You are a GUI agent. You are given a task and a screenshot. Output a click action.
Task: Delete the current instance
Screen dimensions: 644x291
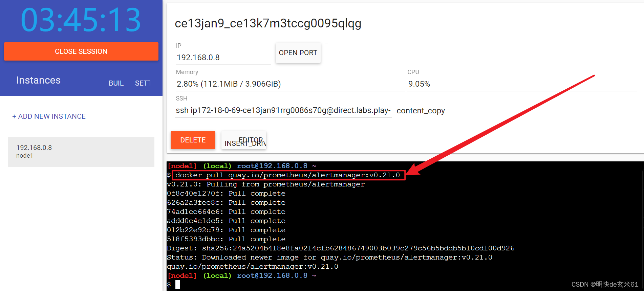click(x=193, y=140)
